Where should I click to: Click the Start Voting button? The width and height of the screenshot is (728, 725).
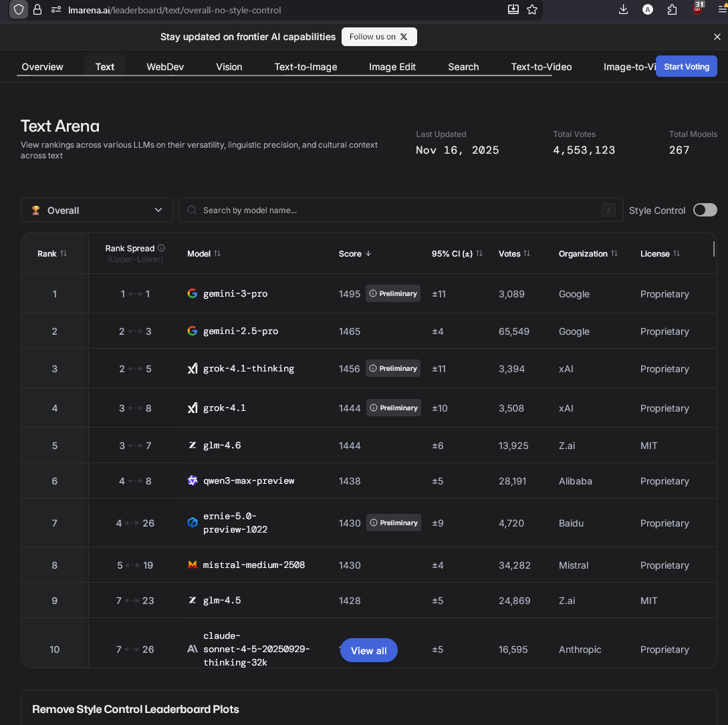click(x=686, y=66)
